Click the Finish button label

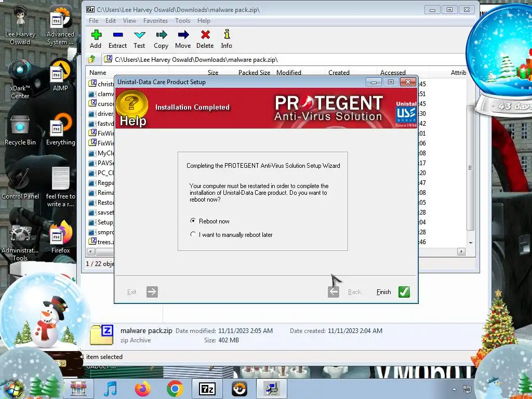383,292
